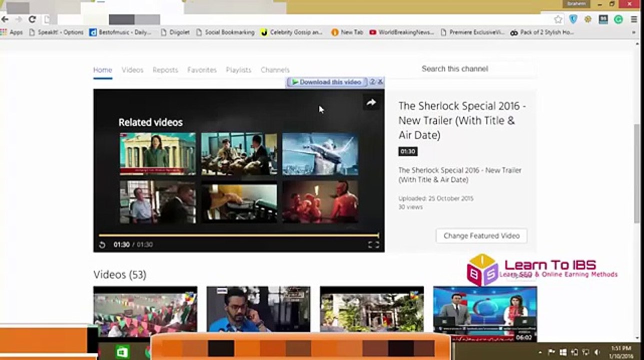644x360 pixels.
Task: Open the taskbar clock showing 1:51 PM
Action: (x=622, y=352)
